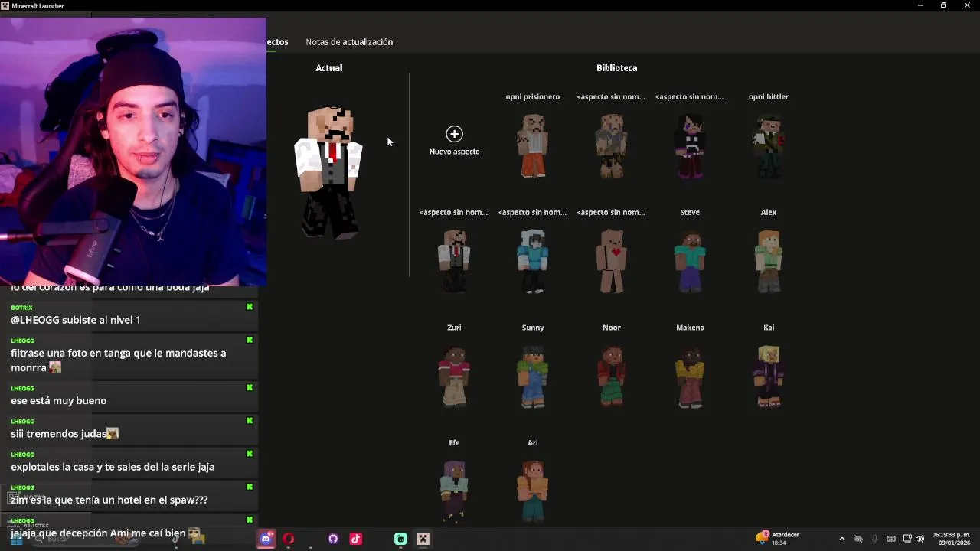
Task: Open Discord from the taskbar
Action: tap(266, 539)
